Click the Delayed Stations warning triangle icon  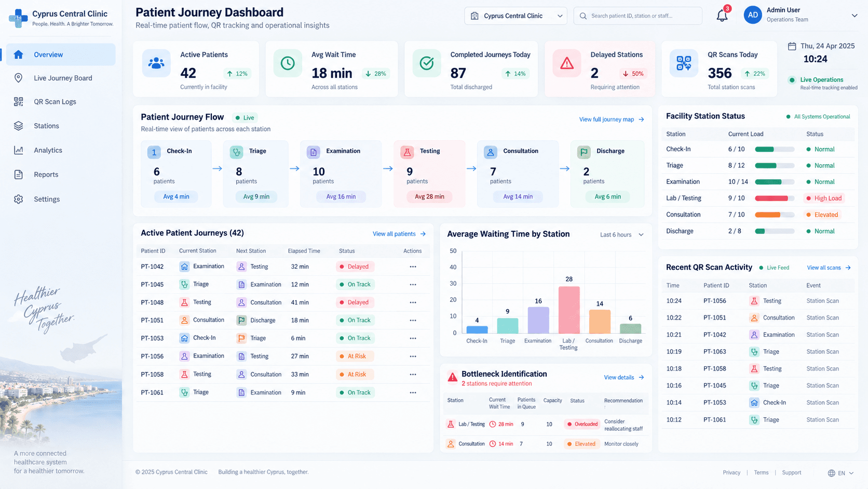pyautogui.click(x=567, y=63)
